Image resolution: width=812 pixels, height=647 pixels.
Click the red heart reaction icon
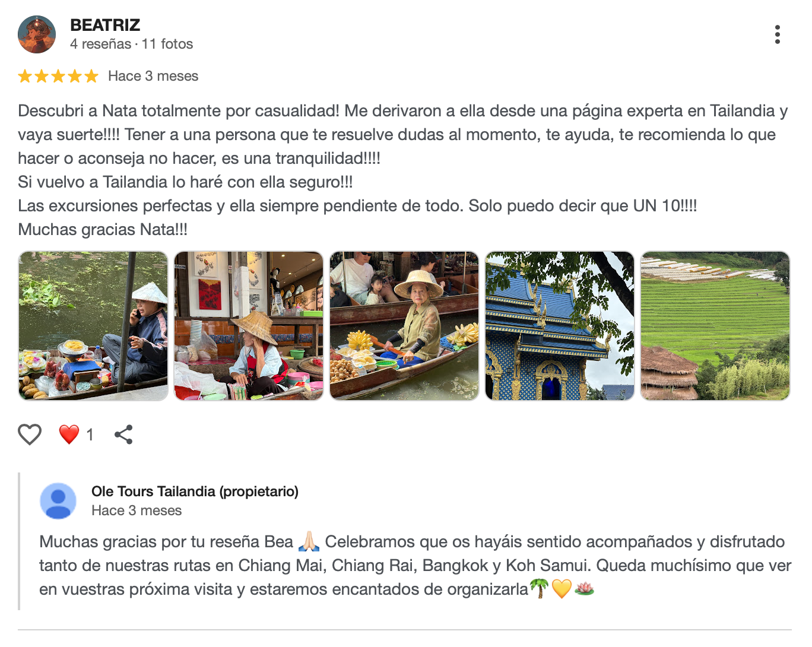pyautogui.click(x=69, y=434)
